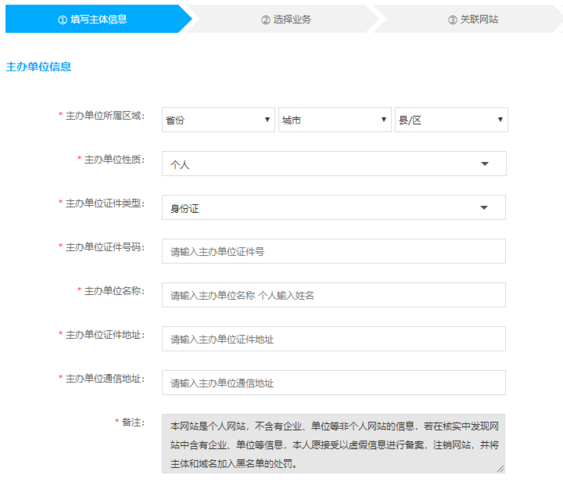Screen dimensions: 563x500
Task: Grab the 备注 textarea resize handle
Action: pos(501,469)
